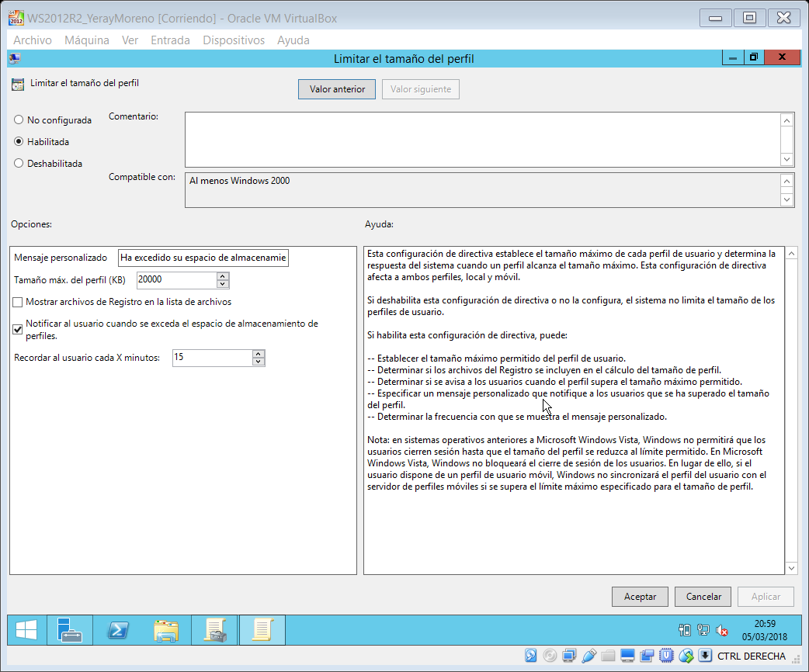Open File Explorer taskbar icon
This screenshot has height=672, width=809.
[x=166, y=630]
